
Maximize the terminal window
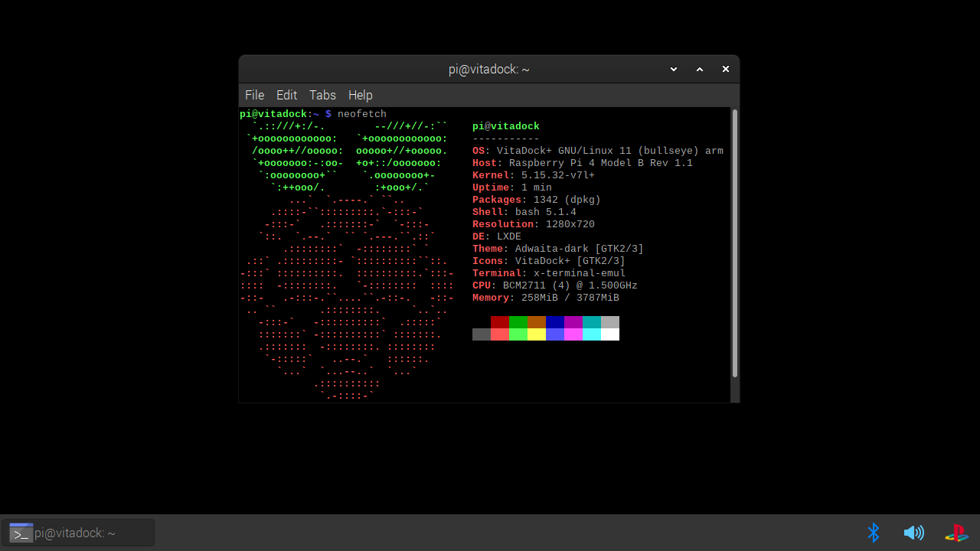[x=700, y=69]
